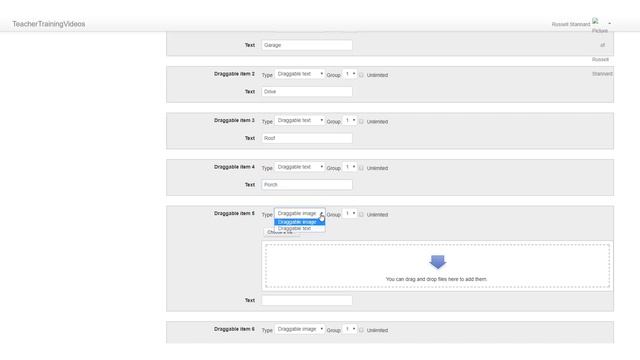Click the 'Draggable item 6' label
This screenshot has height=360, width=640.
tap(234, 329)
